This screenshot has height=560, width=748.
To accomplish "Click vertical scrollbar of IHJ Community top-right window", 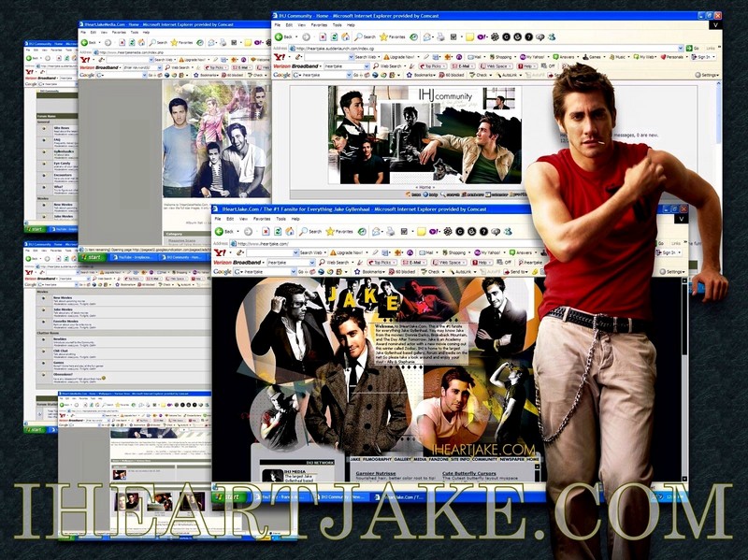I will pos(719,112).
